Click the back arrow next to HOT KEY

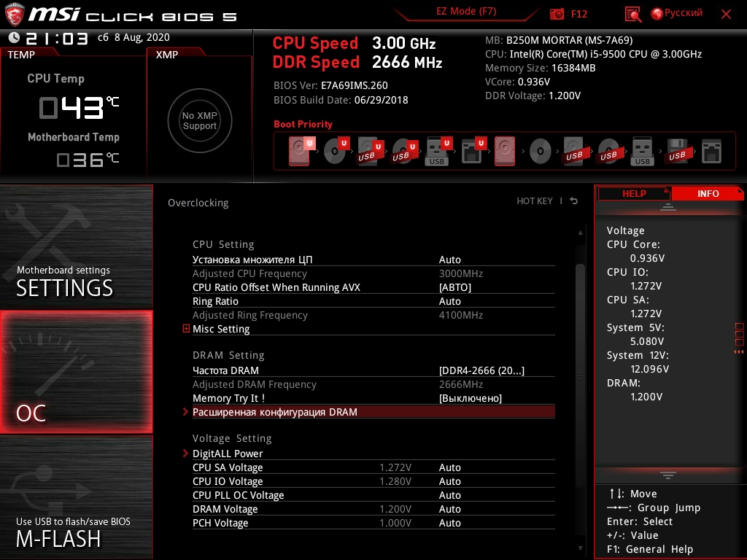point(574,201)
